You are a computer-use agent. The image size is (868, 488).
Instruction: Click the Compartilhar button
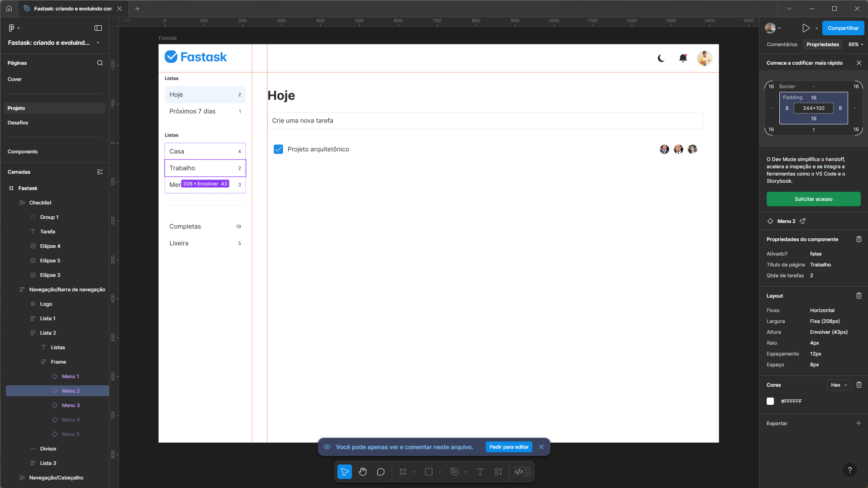(x=843, y=28)
